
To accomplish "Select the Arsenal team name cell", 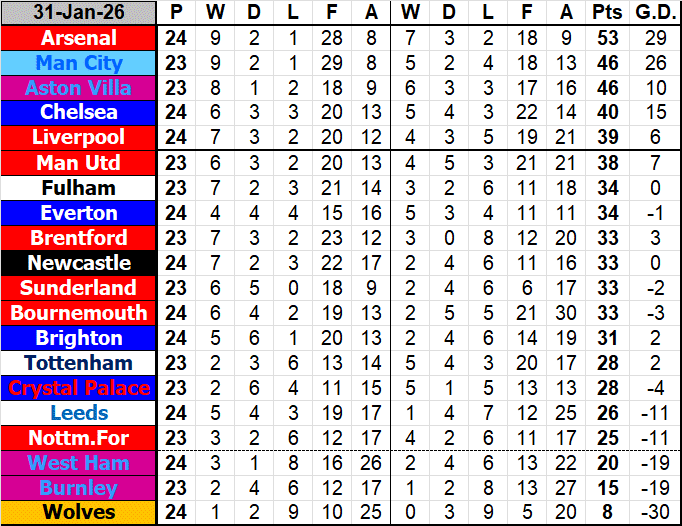I will pos(79,38).
